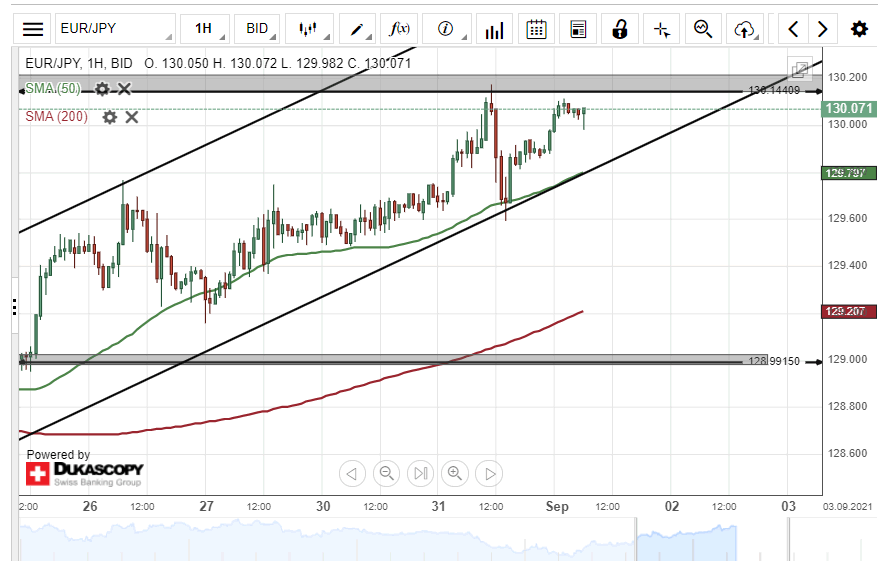Viewport: 887px width, 571px height.
Task: Jump to latest candle button
Action: pos(420,473)
